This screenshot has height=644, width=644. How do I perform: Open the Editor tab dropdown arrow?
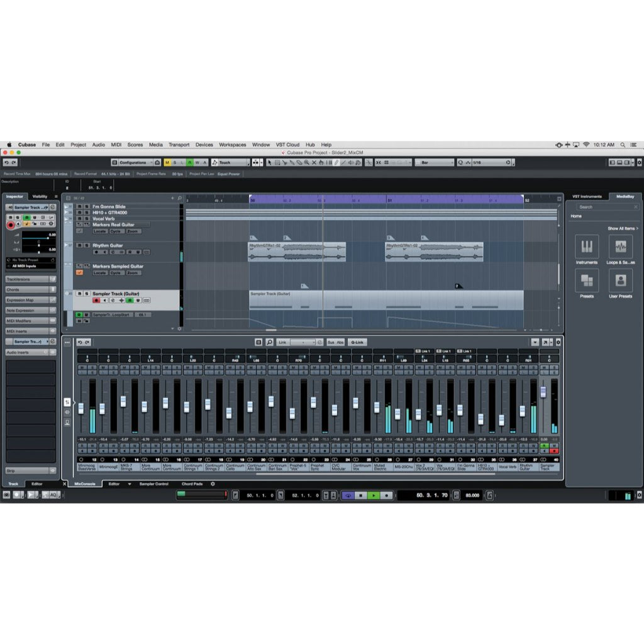[x=130, y=484]
